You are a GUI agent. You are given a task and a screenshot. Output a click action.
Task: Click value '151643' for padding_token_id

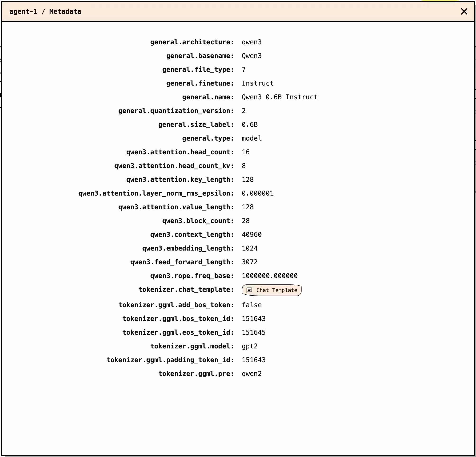tap(254, 360)
